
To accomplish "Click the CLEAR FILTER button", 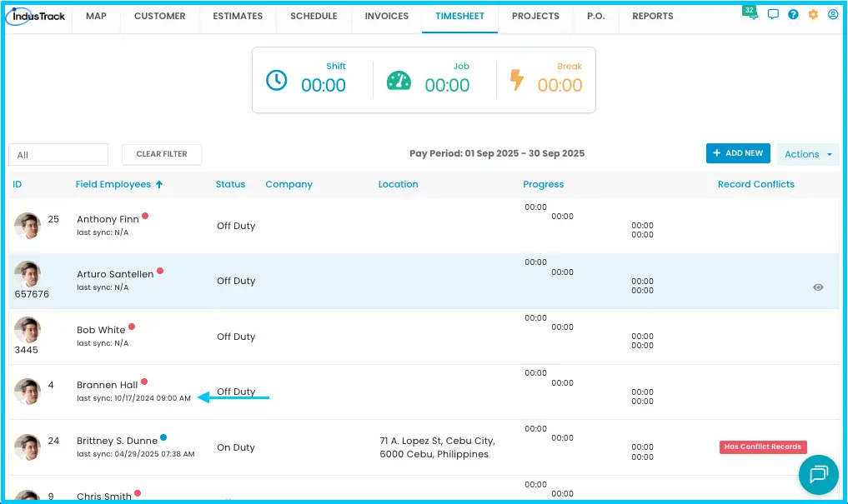I will (162, 154).
